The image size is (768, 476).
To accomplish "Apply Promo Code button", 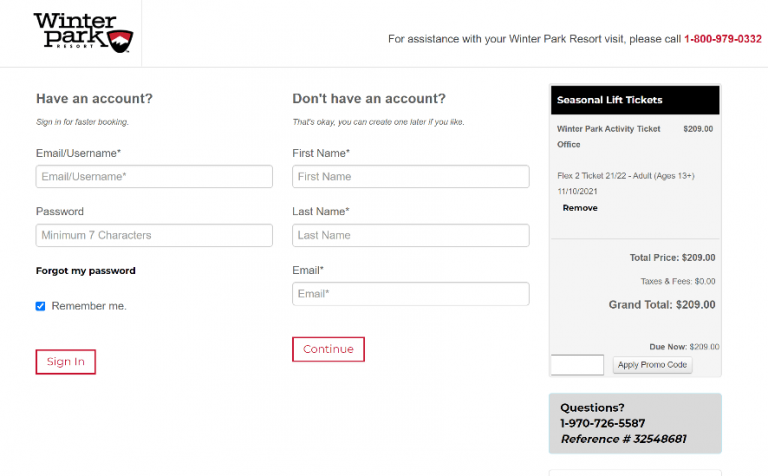I will click(652, 365).
